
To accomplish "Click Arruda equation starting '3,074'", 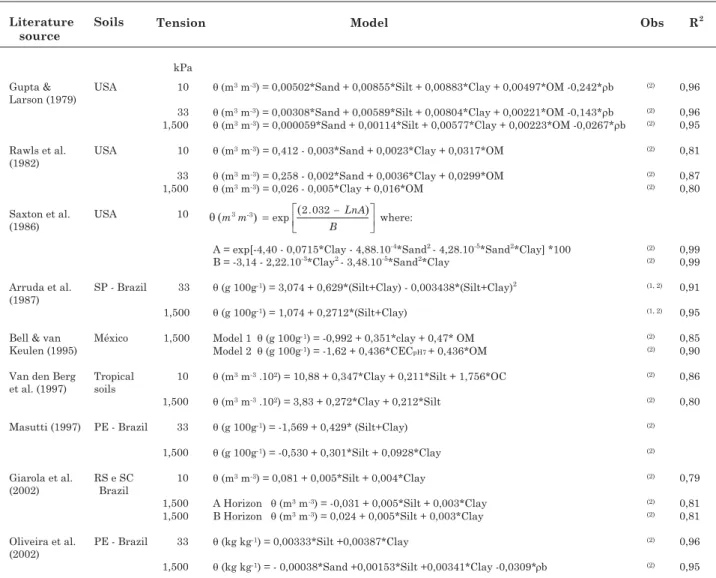I will pyautogui.click(x=364, y=287).
